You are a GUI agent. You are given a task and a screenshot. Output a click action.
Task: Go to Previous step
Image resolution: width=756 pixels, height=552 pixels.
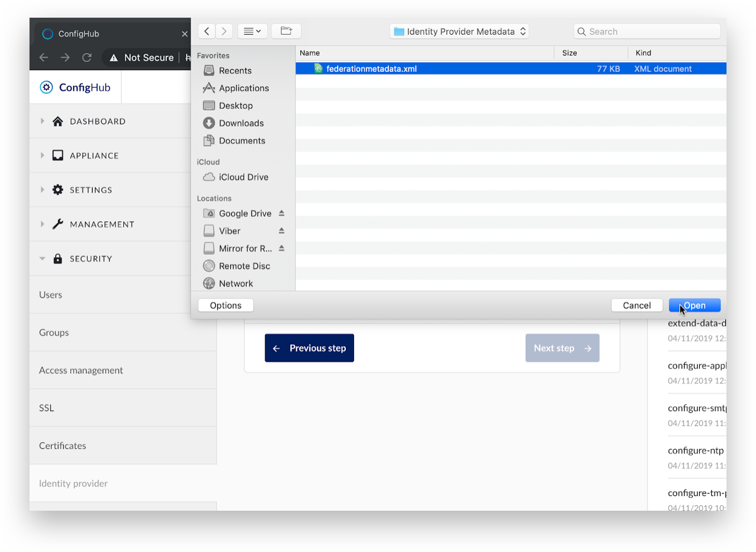[x=309, y=348]
